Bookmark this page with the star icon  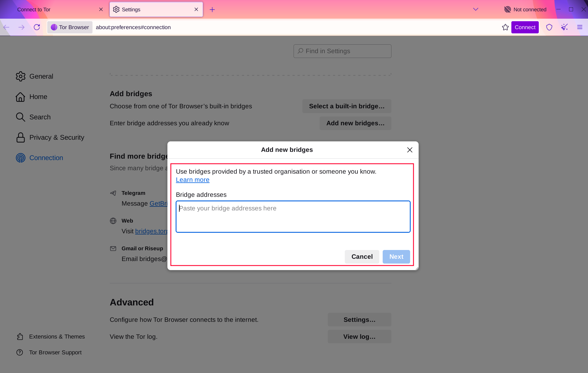tap(505, 27)
